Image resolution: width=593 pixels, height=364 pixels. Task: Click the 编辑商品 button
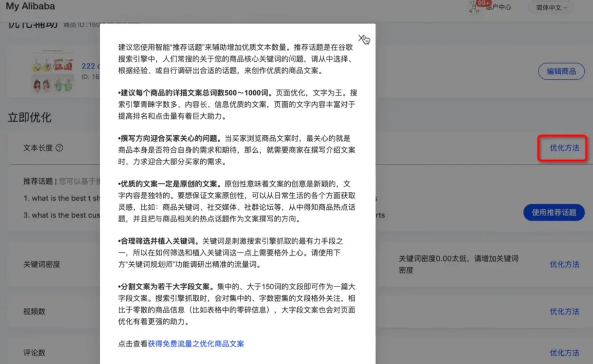(x=561, y=71)
